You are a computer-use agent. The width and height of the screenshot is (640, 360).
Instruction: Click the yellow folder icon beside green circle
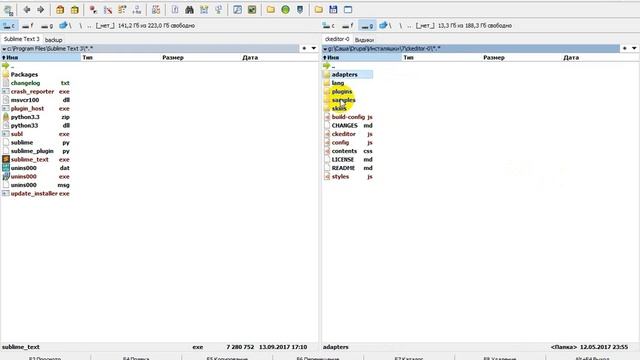[x=271, y=10]
